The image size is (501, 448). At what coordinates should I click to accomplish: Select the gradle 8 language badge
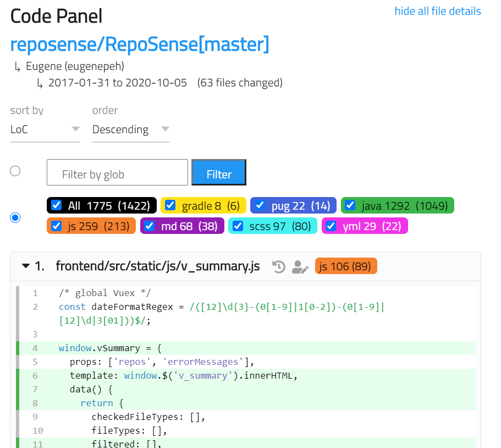pyautogui.click(x=203, y=205)
